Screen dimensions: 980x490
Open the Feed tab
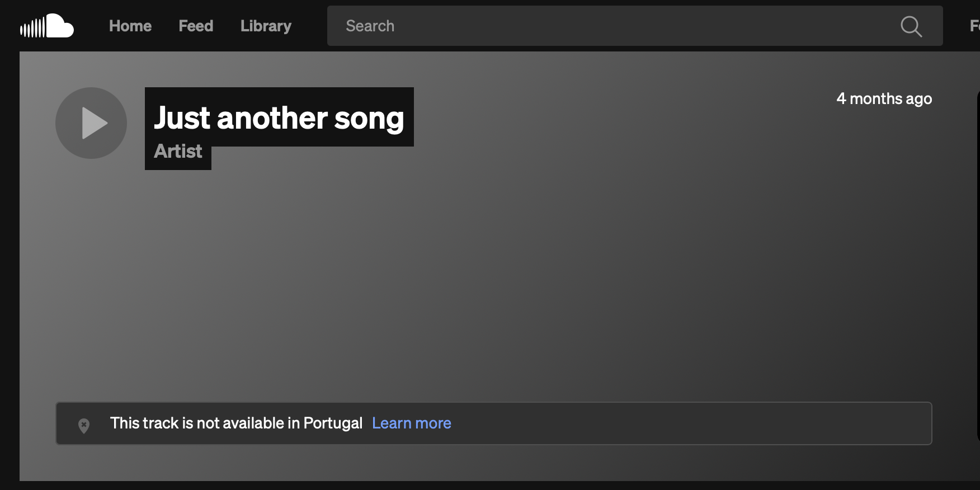tap(196, 26)
